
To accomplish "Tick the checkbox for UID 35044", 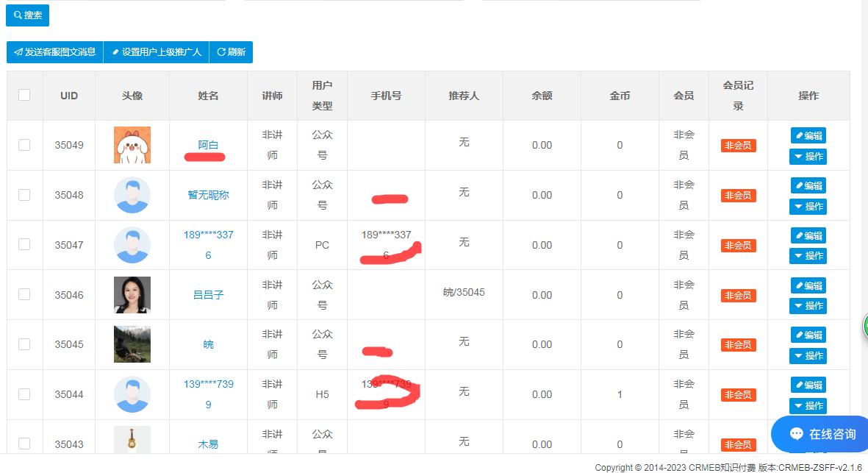I will (24, 394).
